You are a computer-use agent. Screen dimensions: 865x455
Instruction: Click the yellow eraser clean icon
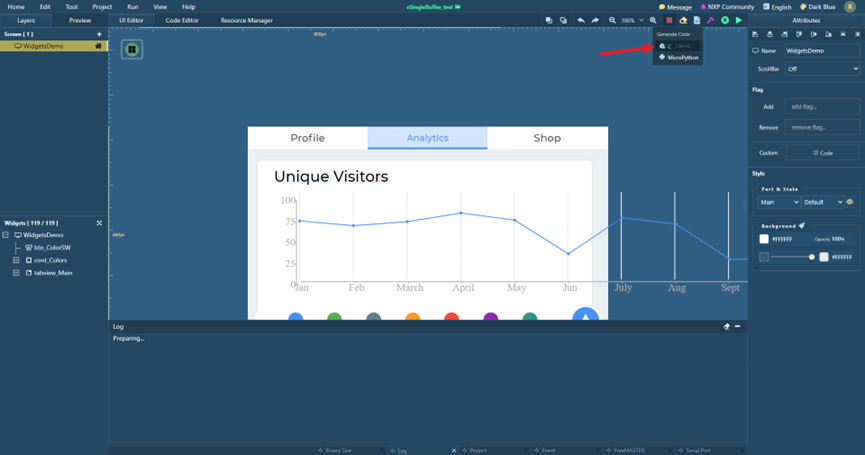684,20
